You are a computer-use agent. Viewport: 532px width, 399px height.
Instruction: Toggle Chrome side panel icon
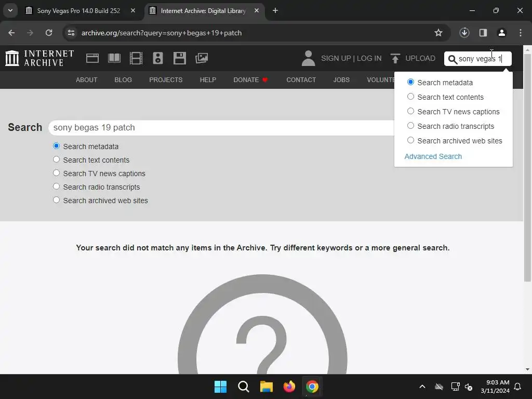coord(483,33)
